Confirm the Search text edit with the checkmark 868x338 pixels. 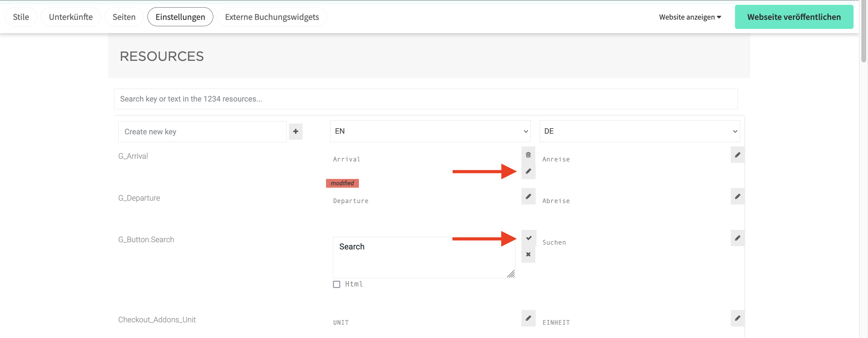(528, 237)
